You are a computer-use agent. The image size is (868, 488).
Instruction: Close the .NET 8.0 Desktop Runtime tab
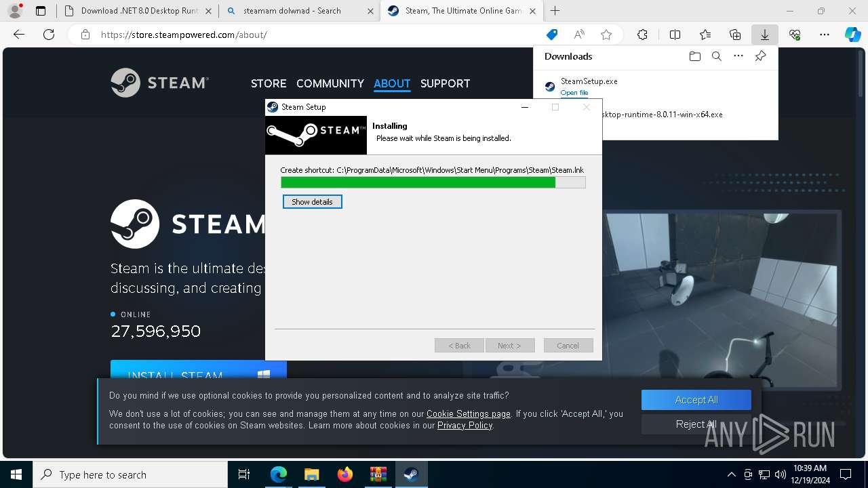click(x=208, y=11)
